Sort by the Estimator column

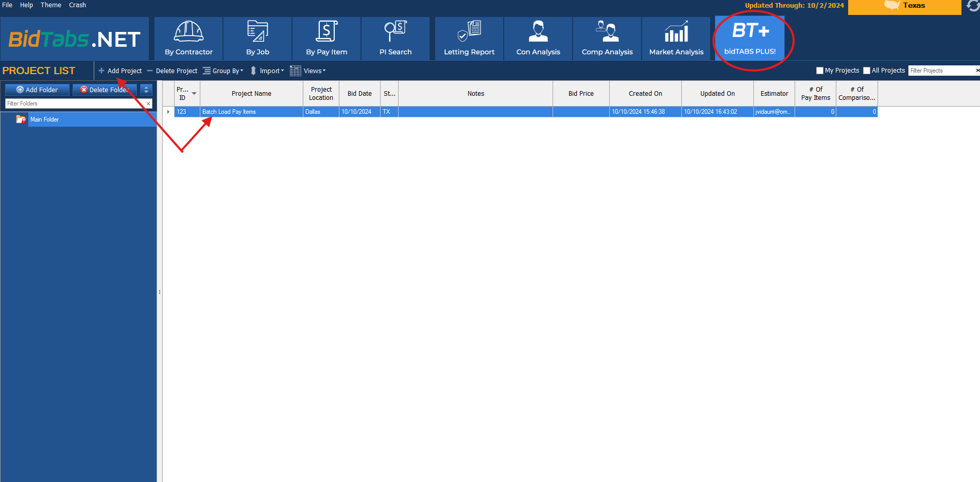(x=774, y=94)
